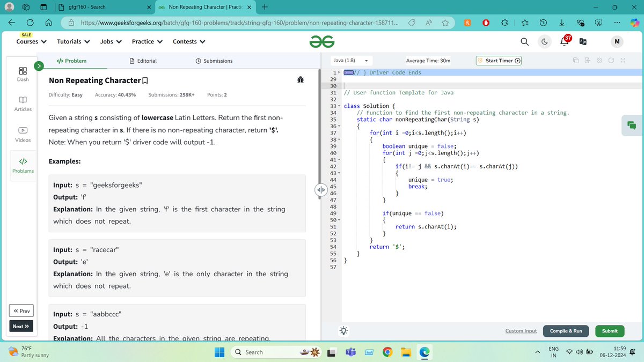The image size is (644, 362).
Task: Click the browser address bar URL
Action: click(240, 23)
